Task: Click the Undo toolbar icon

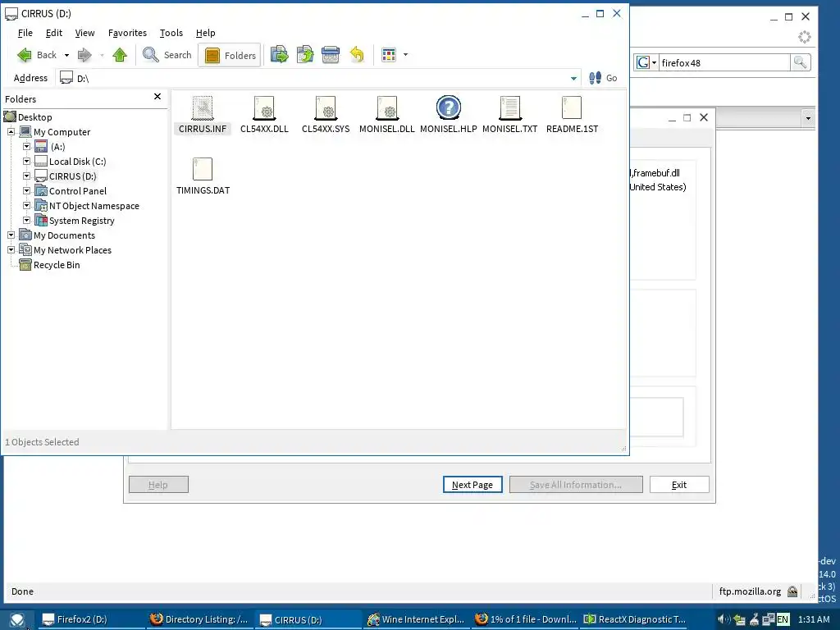Action: tap(357, 55)
